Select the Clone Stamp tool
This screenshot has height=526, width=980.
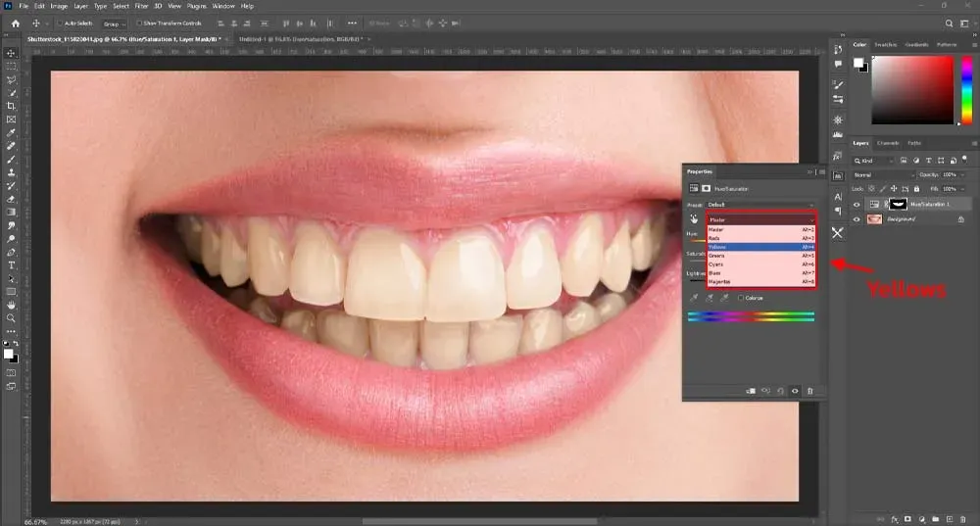[x=11, y=172]
